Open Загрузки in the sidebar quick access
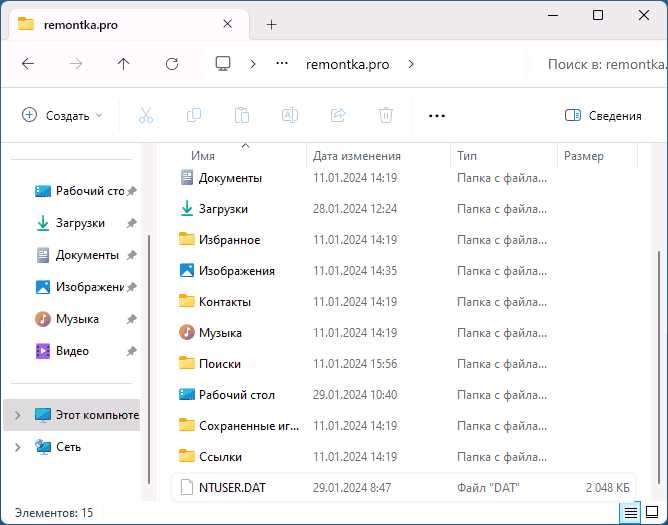 pos(80,223)
